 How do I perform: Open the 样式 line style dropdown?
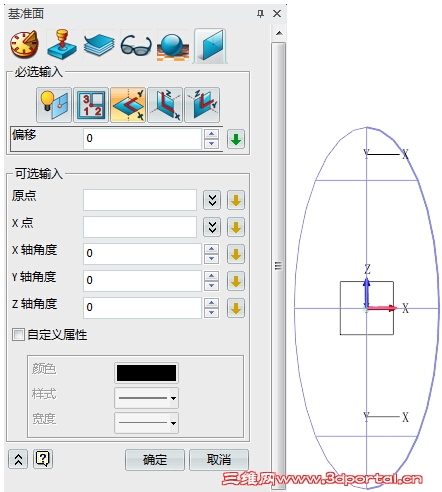[x=146, y=398]
